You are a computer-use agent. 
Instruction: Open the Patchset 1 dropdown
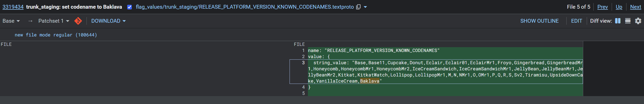tap(54, 21)
